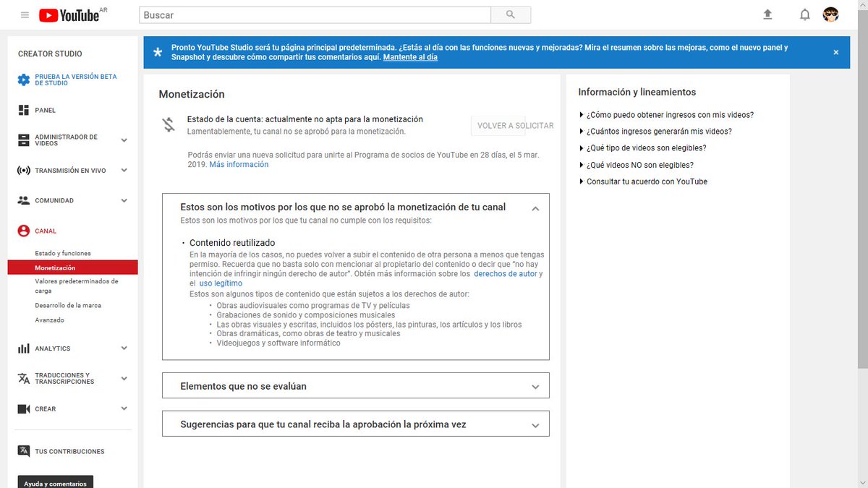Dismiss the blue YouTube Studio banner

(836, 53)
